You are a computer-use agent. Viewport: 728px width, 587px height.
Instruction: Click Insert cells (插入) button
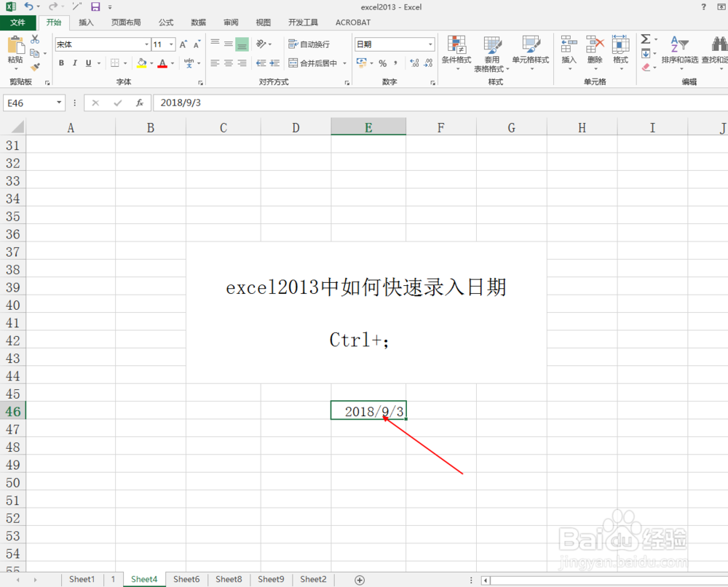tap(569, 53)
